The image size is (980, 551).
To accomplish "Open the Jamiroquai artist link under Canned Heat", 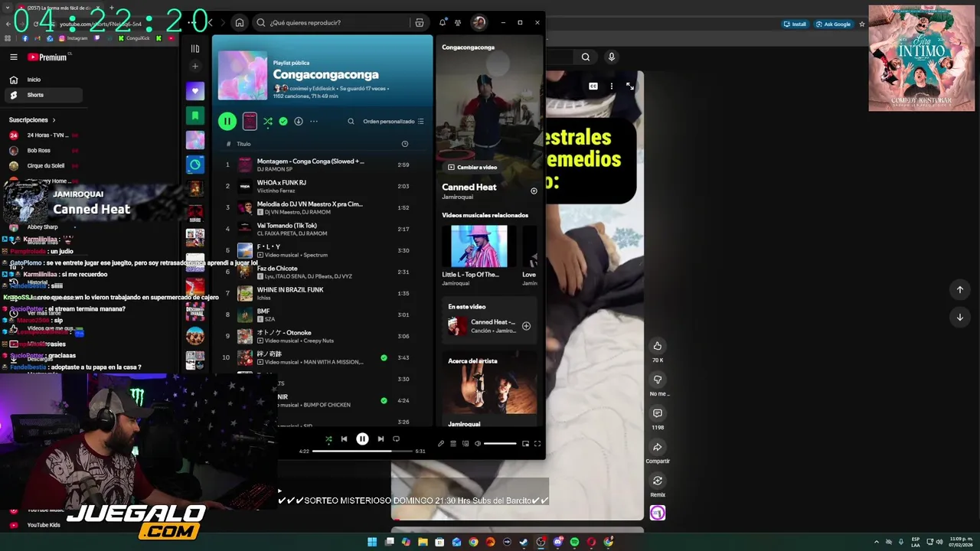I will [458, 197].
